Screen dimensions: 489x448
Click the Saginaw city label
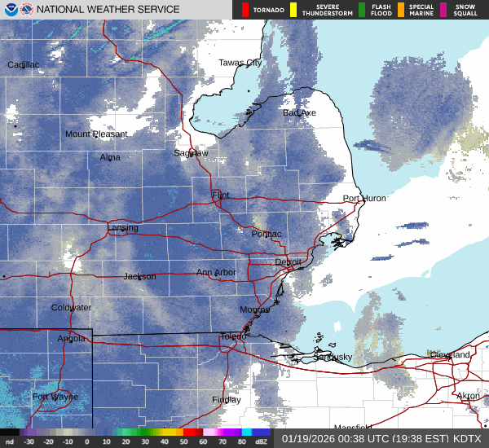[x=191, y=153]
